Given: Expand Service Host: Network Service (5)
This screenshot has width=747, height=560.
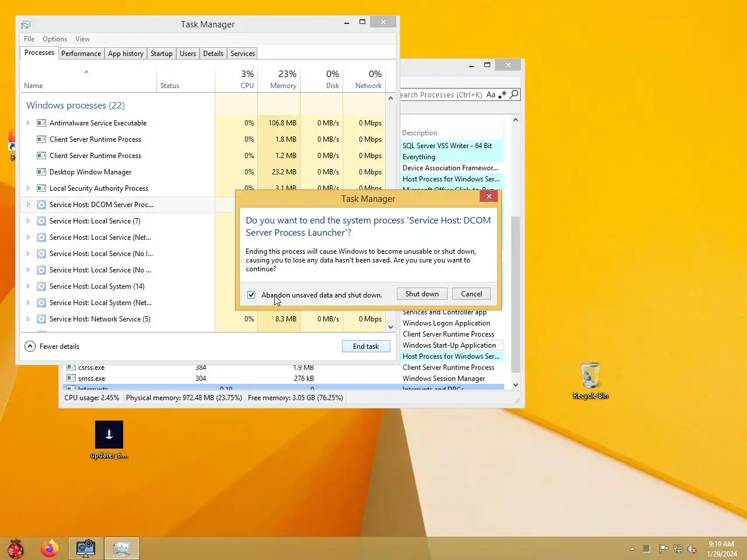Looking at the screenshot, I should coord(28,319).
